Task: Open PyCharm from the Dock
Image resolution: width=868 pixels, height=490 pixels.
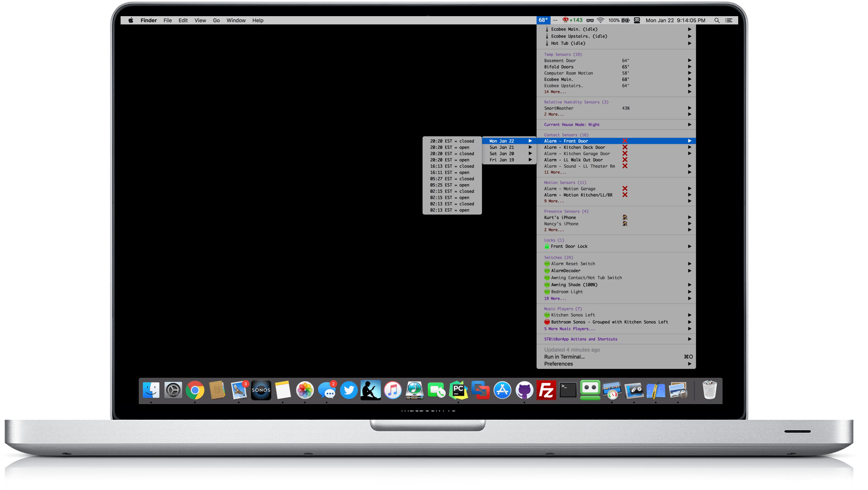Action: pyautogui.click(x=458, y=390)
